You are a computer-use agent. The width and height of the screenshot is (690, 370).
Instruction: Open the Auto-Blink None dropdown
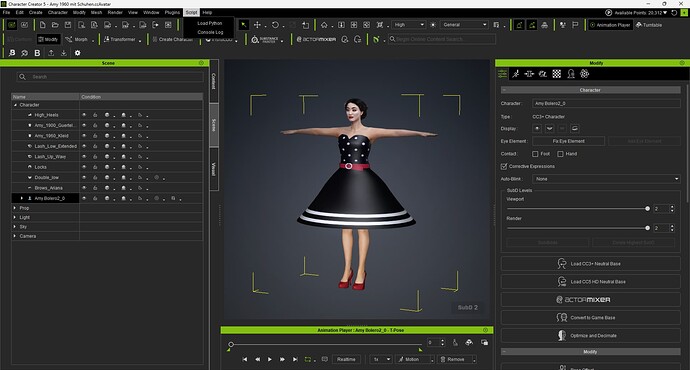point(606,179)
